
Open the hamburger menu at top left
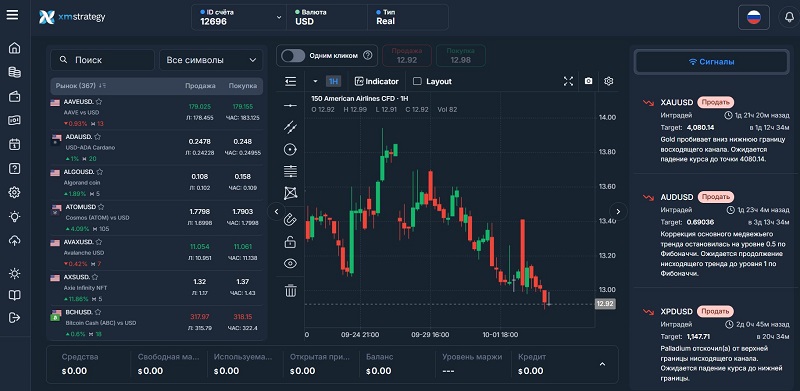(12, 15)
